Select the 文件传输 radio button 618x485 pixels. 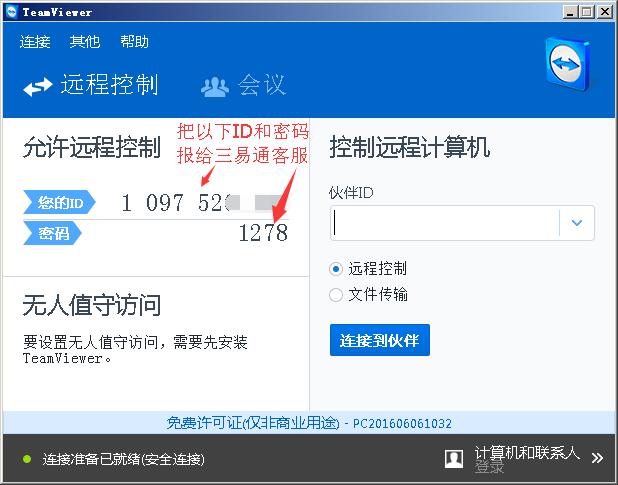click(x=336, y=295)
